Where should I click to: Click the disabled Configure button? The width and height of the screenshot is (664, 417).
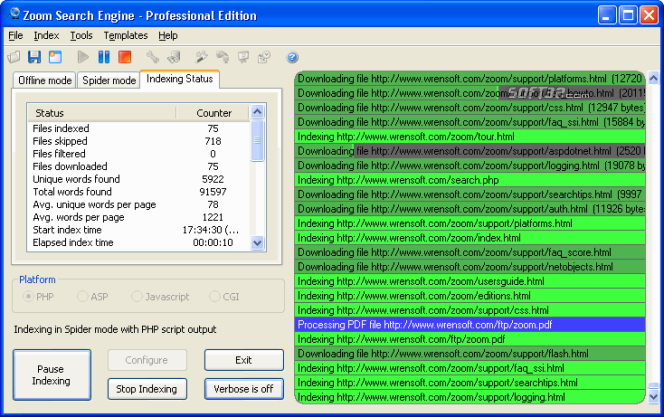click(147, 360)
